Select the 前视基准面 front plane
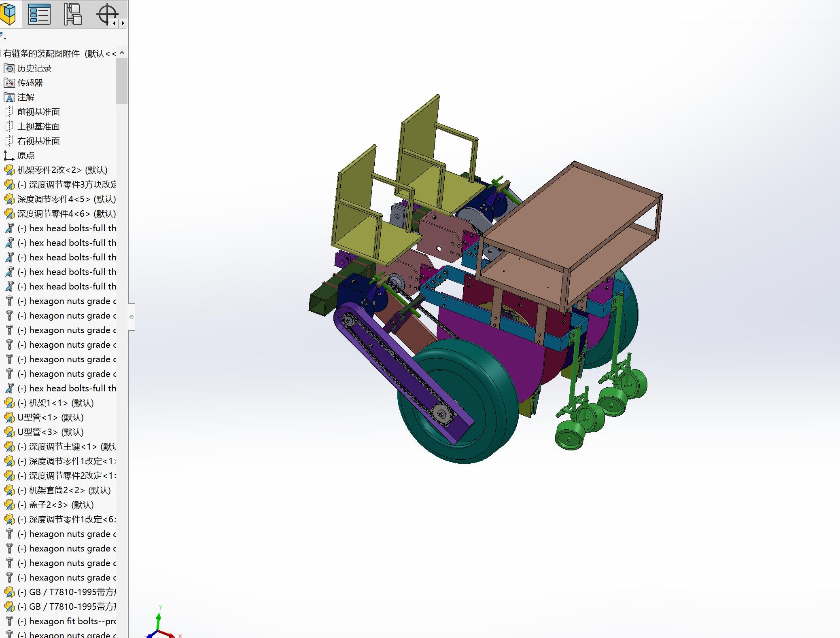The width and height of the screenshot is (840, 638). pos(38,112)
